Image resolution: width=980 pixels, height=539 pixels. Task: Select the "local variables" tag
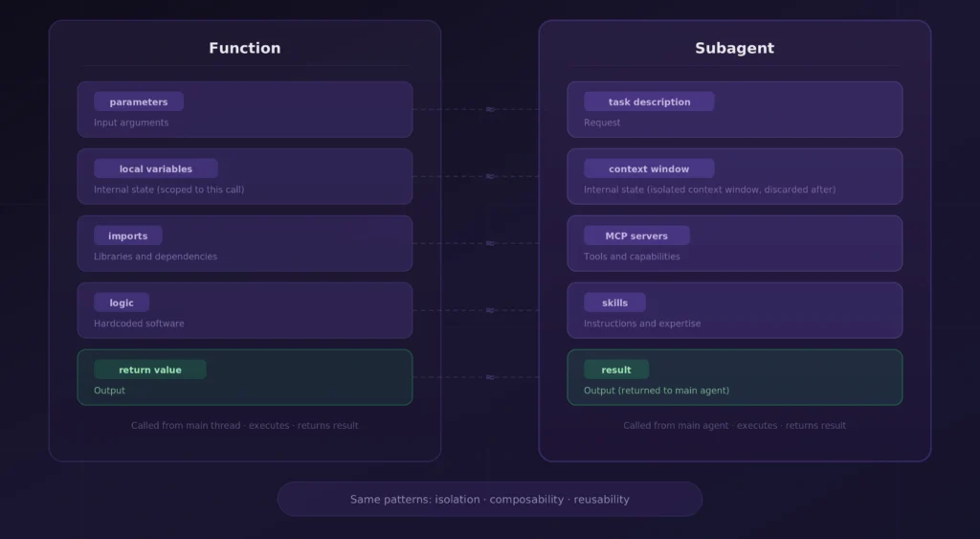point(155,168)
